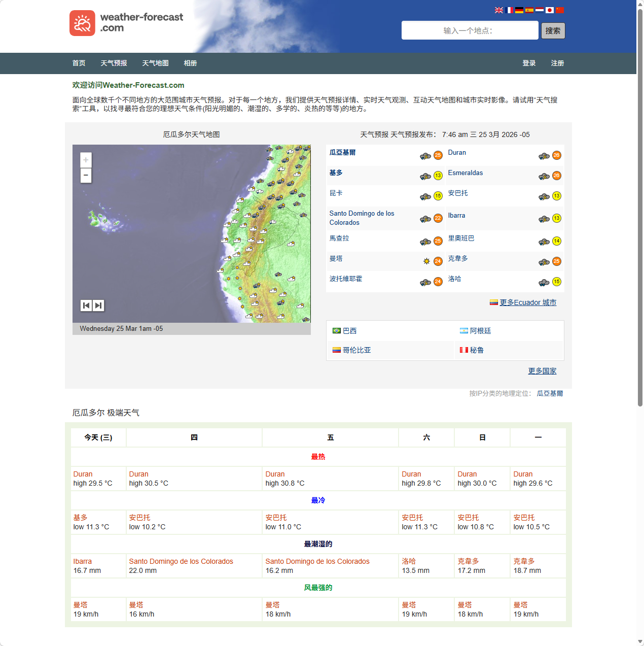The width and height of the screenshot is (644, 646).
Task: Zoom in on the Ecuador weather map
Action: click(x=86, y=160)
